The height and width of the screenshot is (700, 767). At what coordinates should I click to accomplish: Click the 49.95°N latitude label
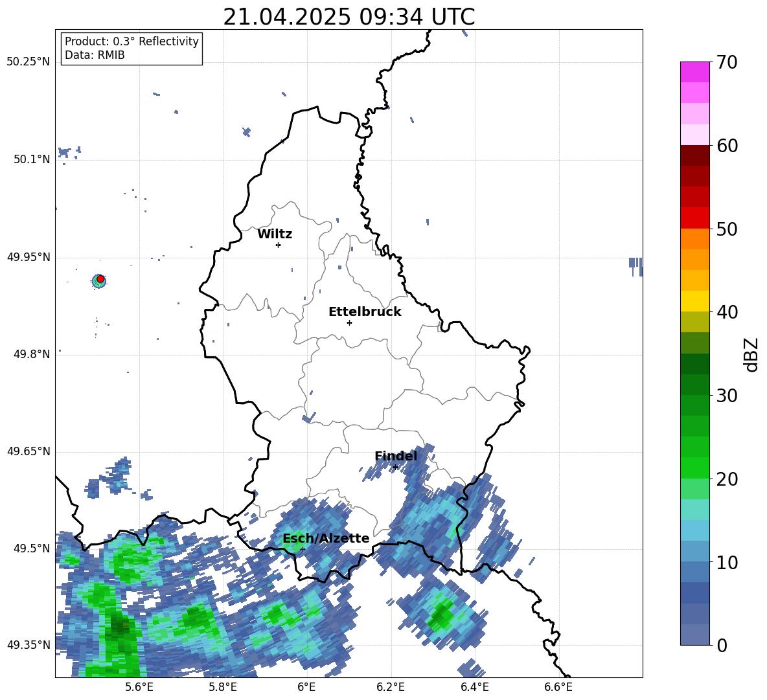coord(29,257)
